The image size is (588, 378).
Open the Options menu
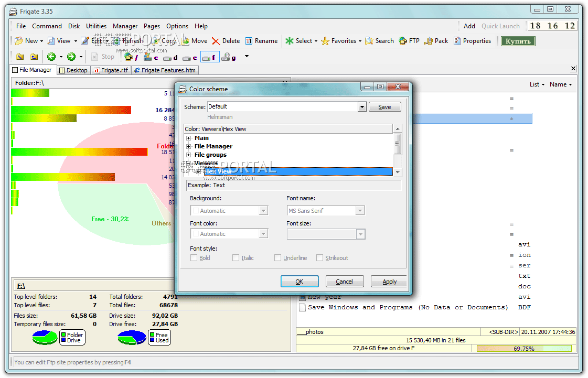[x=177, y=26]
